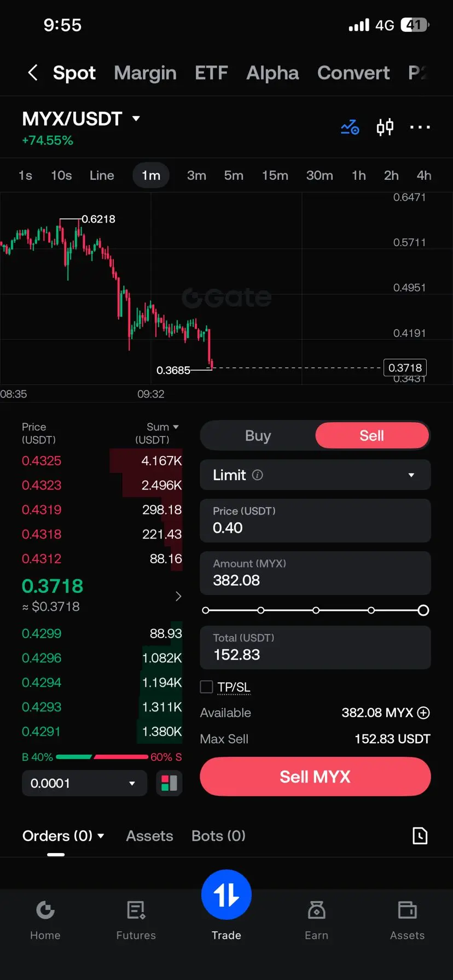Open the Bots (0) tab

click(218, 836)
